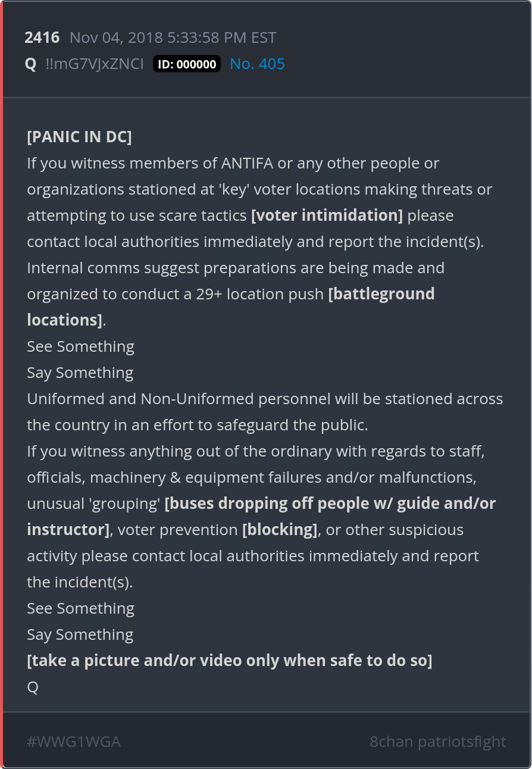
Task: Click the red left border stripe
Action: [2, 384]
